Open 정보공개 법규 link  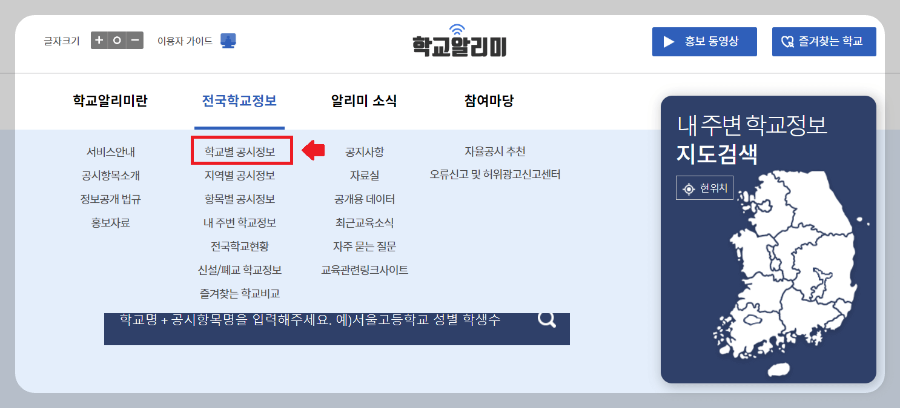(111, 199)
